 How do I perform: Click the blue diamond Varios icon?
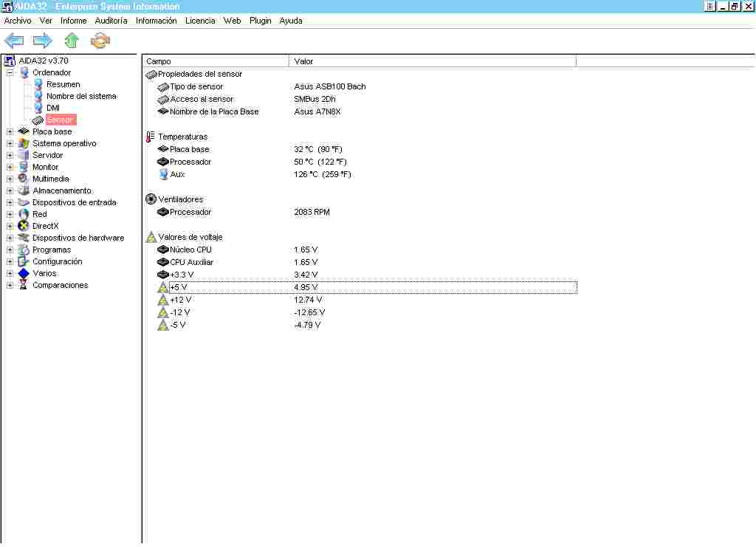coord(24,273)
